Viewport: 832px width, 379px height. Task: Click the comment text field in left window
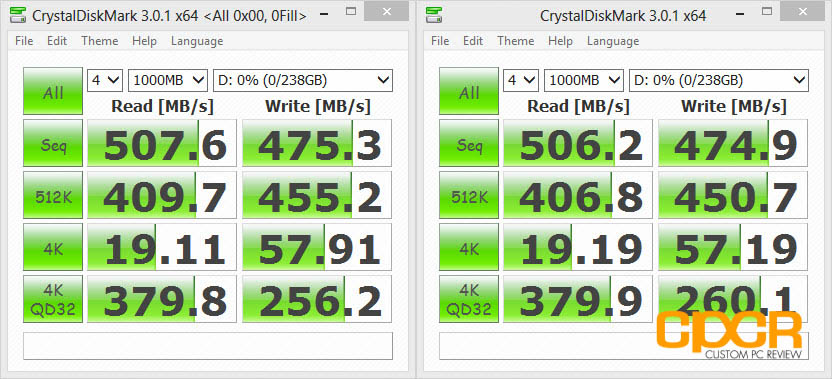(208, 346)
